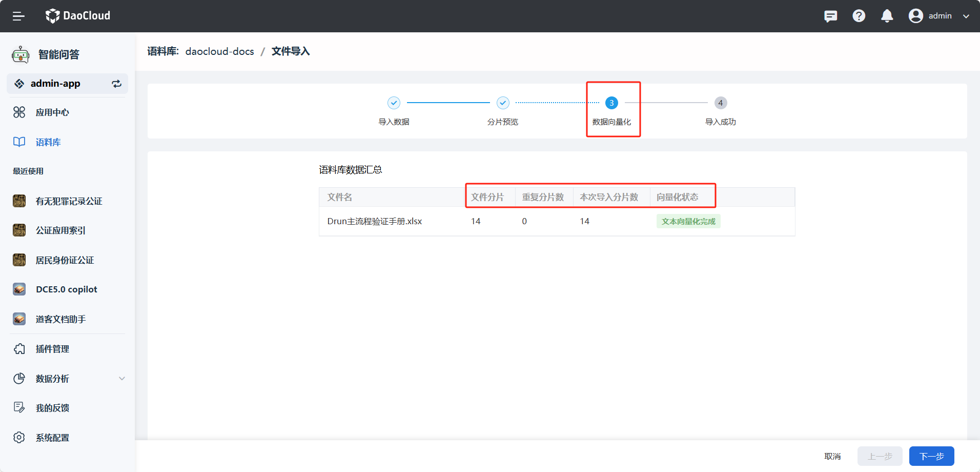Viewport: 980px width, 472px height.
Task: Open 插件管理 from sidebar
Action: (52, 349)
